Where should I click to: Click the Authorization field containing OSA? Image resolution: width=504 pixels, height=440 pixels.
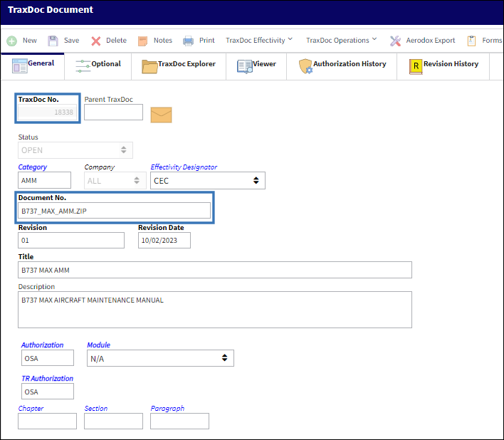click(x=48, y=357)
